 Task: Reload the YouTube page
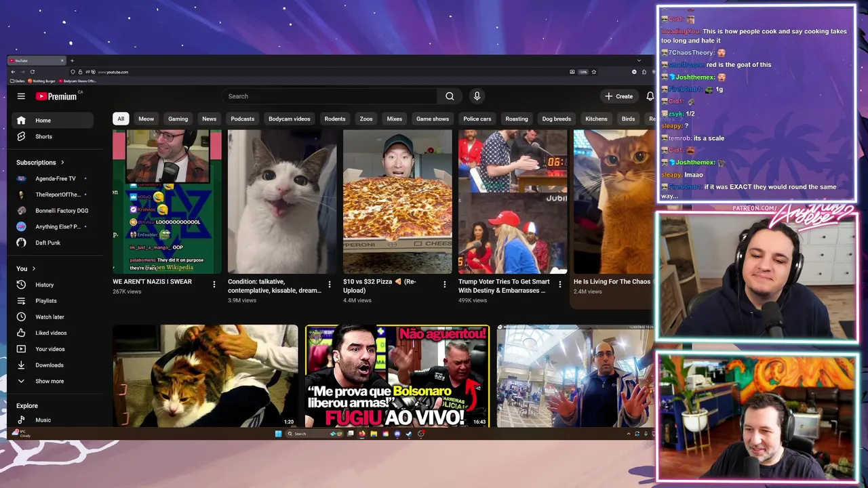[31, 72]
